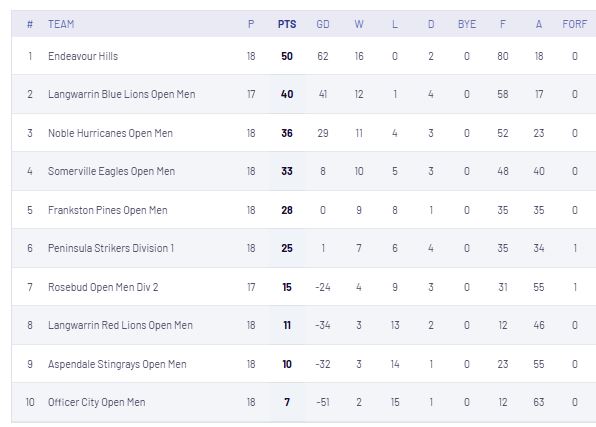The image size is (596, 427).
Task: Click Endeavour Hills 50 points cell
Action: [287, 56]
